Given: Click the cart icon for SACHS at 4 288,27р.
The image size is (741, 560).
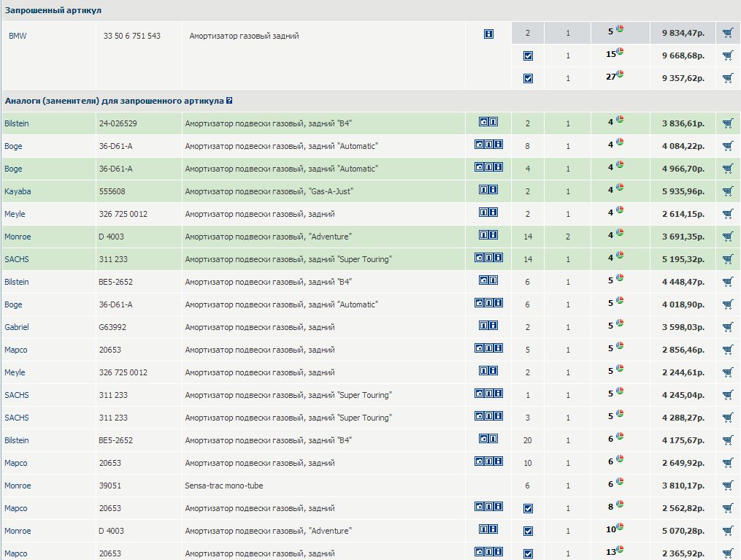Looking at the screenshot, I should coord(728,418).
